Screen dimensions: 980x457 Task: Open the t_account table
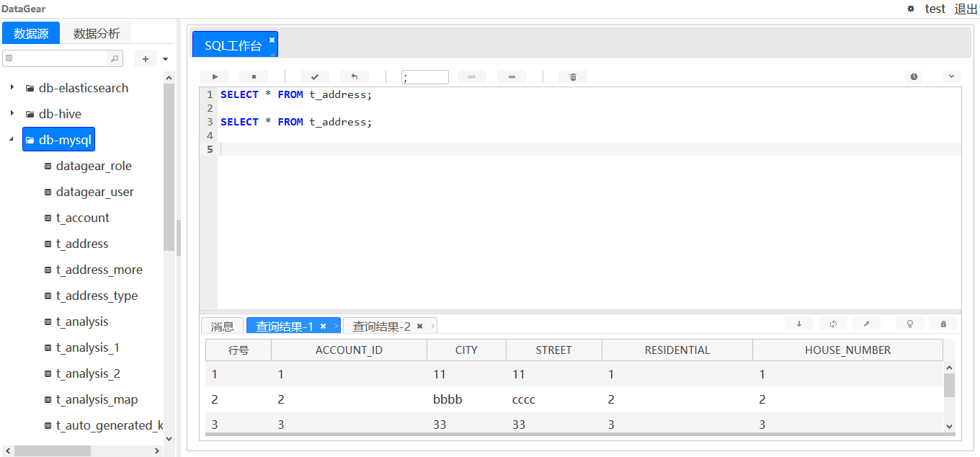(76, 218)
